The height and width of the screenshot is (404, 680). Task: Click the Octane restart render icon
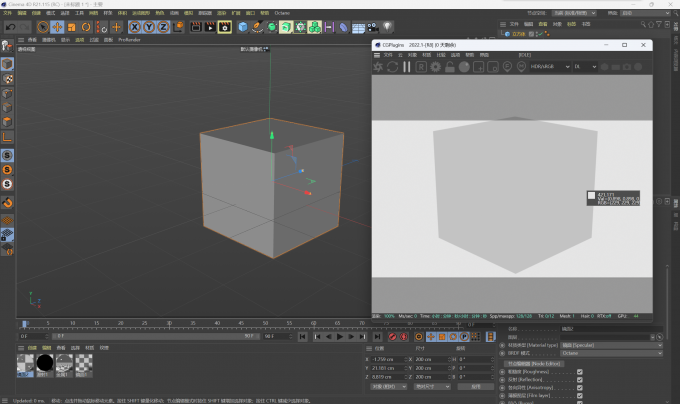pos(392,67)
